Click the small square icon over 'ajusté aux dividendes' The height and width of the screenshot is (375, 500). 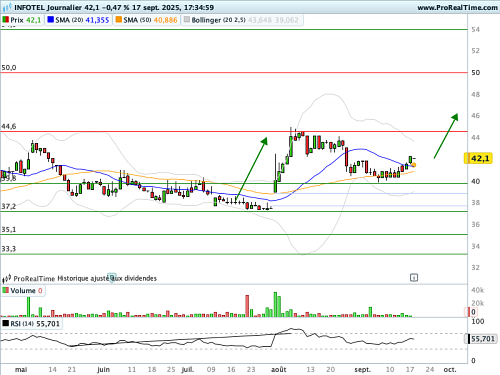pos(112,277)
